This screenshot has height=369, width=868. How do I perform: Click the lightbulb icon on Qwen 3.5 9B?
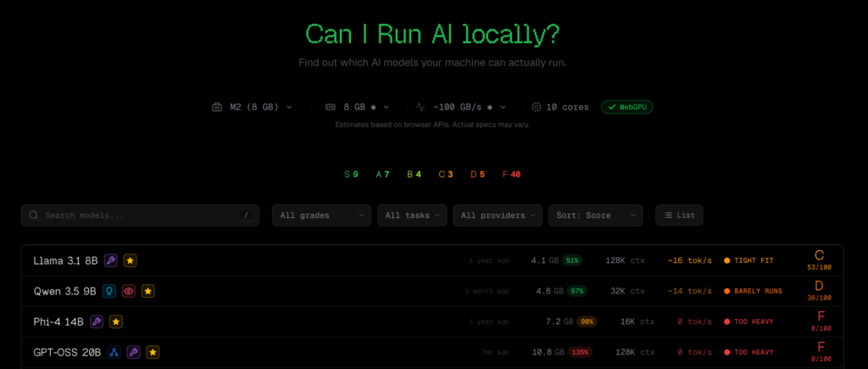click(109, 291)
